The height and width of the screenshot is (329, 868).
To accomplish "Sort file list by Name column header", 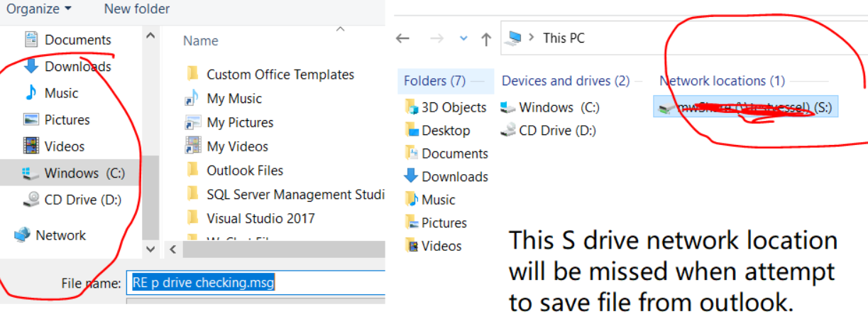I will [x=200, y=41].
